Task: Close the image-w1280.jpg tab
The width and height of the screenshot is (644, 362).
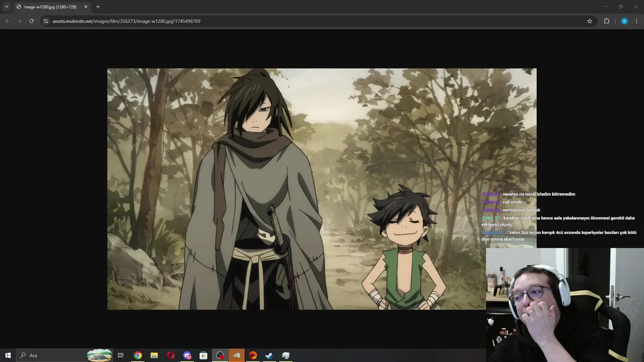Action: click(x=86, y=7)
